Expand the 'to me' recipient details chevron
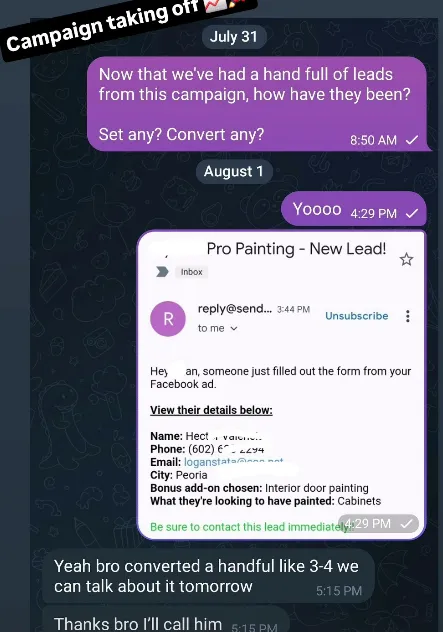 (x=234, y=328)
